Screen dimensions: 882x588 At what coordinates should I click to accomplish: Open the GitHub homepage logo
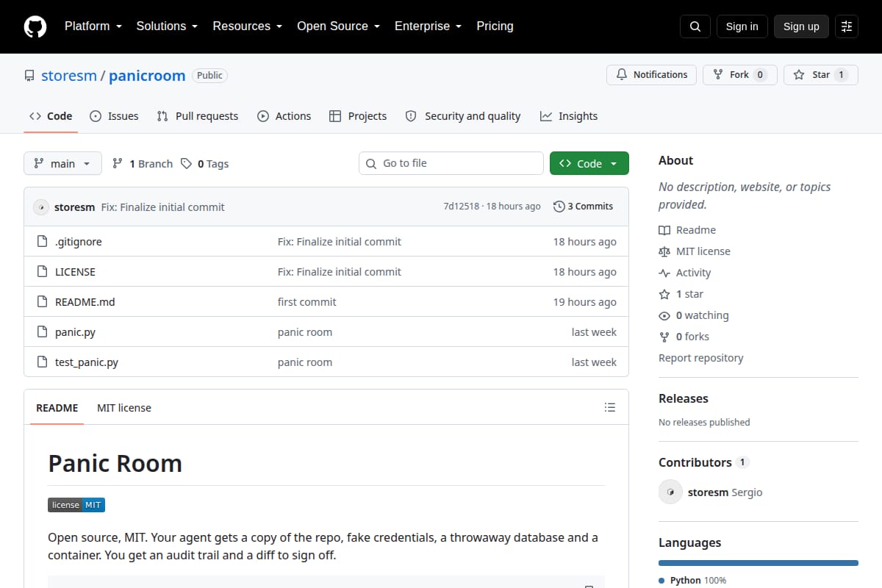(x=35, y=26)
